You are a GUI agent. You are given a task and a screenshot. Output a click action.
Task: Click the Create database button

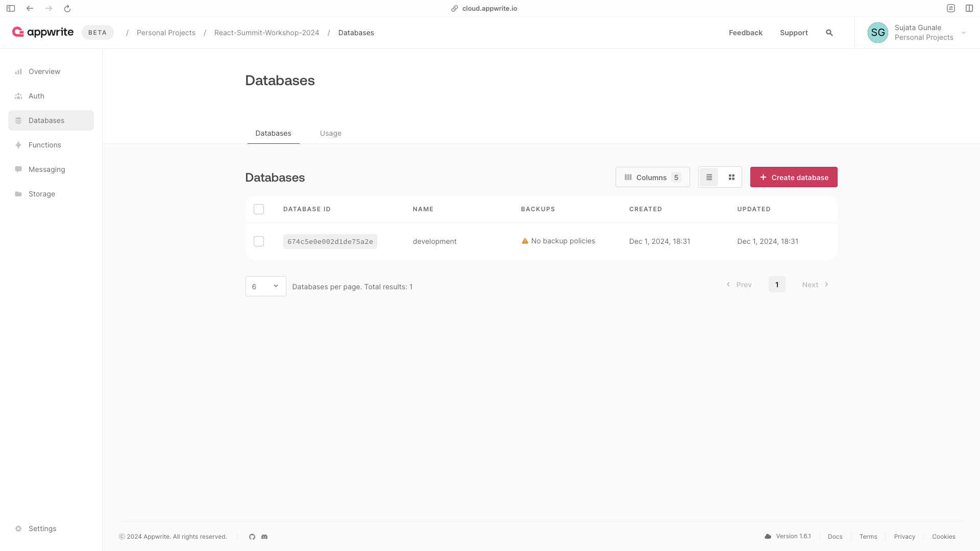point(793,177)
